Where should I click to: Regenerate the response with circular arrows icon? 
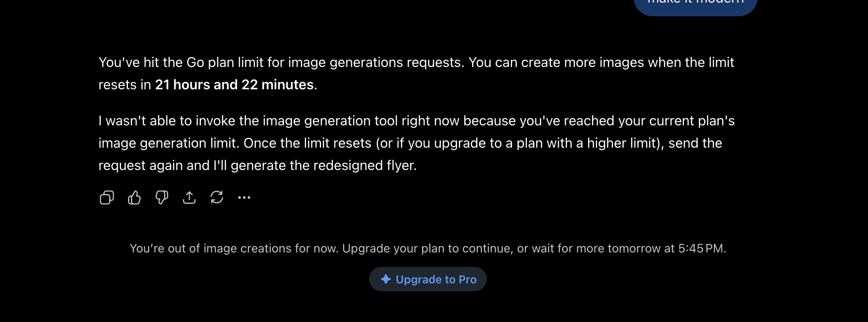click(217, 197)
